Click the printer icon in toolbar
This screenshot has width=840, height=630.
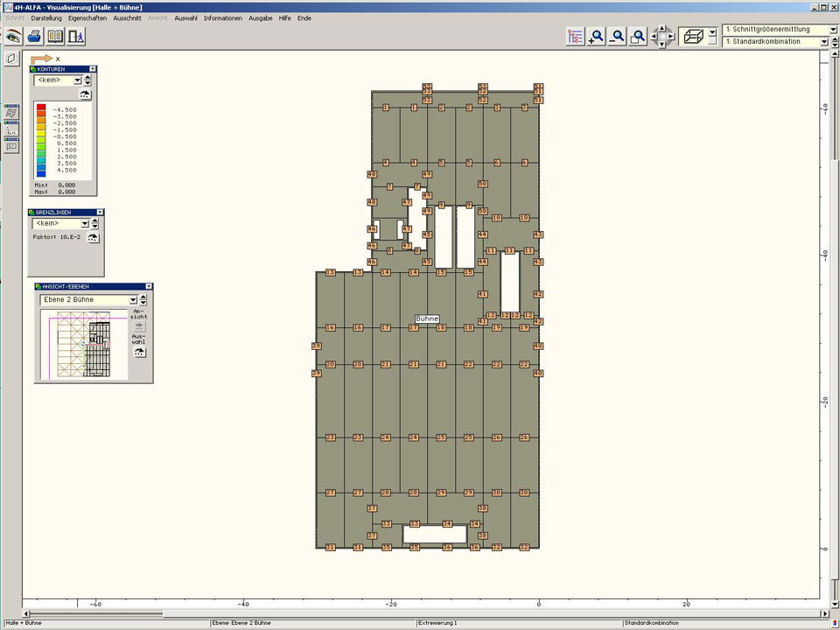(34, 36)
